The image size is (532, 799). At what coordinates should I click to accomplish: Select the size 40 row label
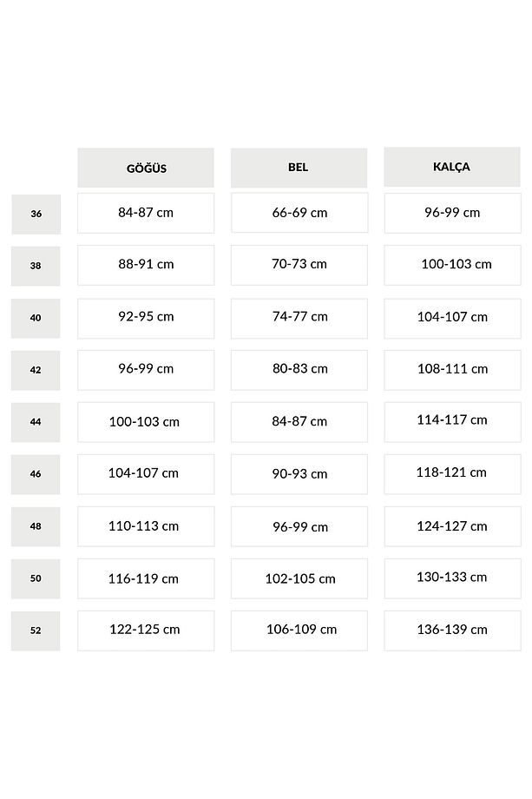pos(36,319)
